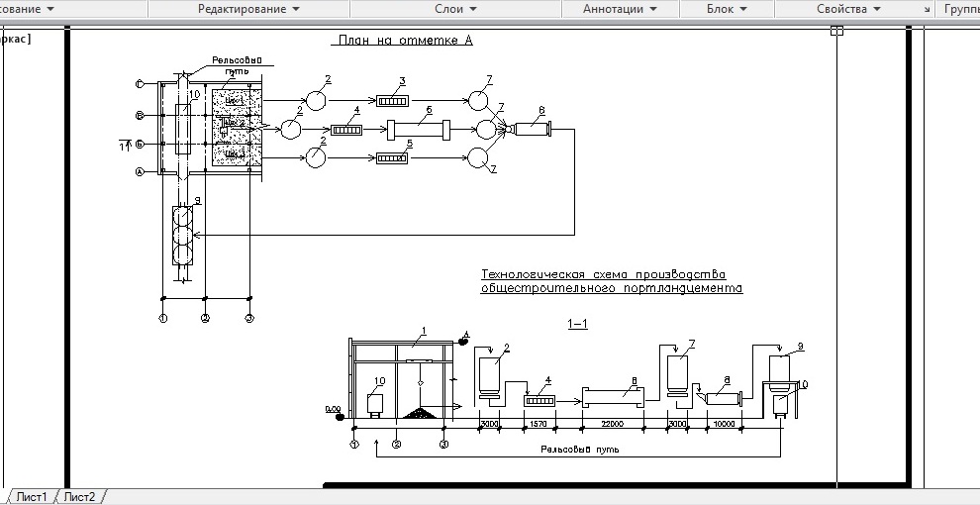Switch to the Лист1 layout tab
Viewport: 980px width, 505px height.
click(x=32, y=497)
